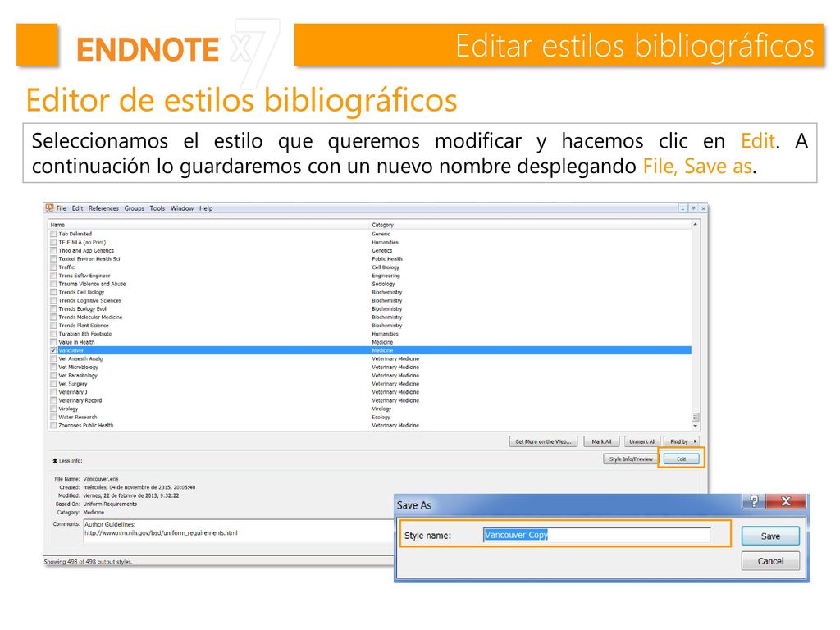Click the Mark All button
The width and height of the screenshot is (840, 630).
(x=601, y=441)
